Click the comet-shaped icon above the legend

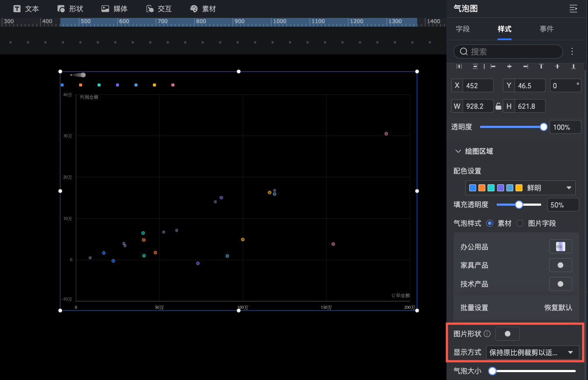[78, 75]
